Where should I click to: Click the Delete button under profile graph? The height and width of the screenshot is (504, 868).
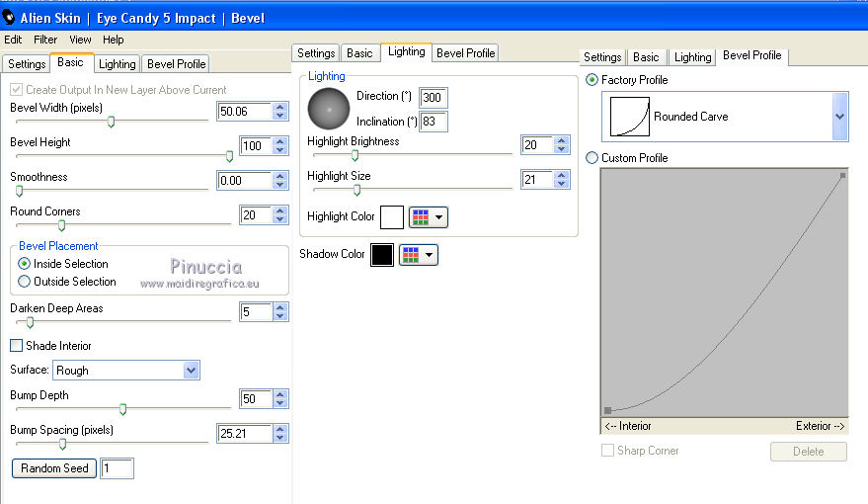[x=808, y=452]
